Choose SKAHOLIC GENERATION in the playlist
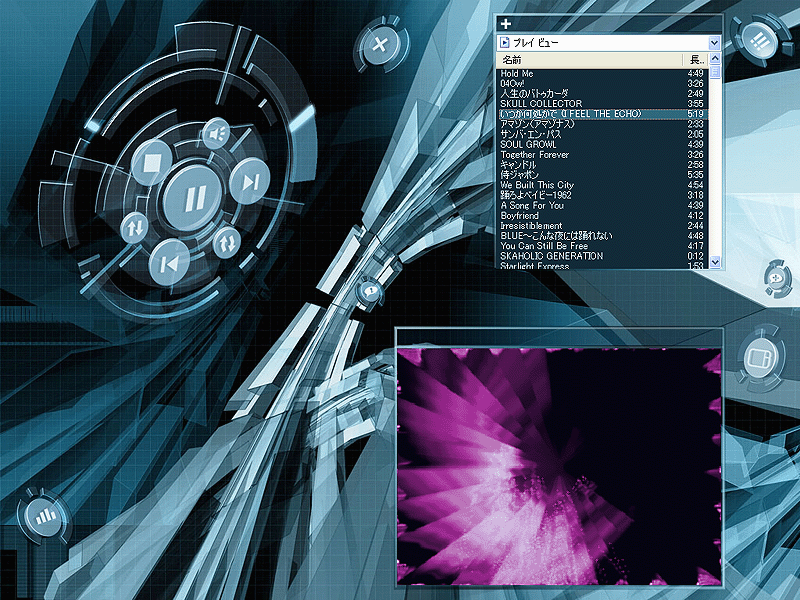The height and width of the screenshot is (600, 800). pyautogui.click(x=603, y=256)
